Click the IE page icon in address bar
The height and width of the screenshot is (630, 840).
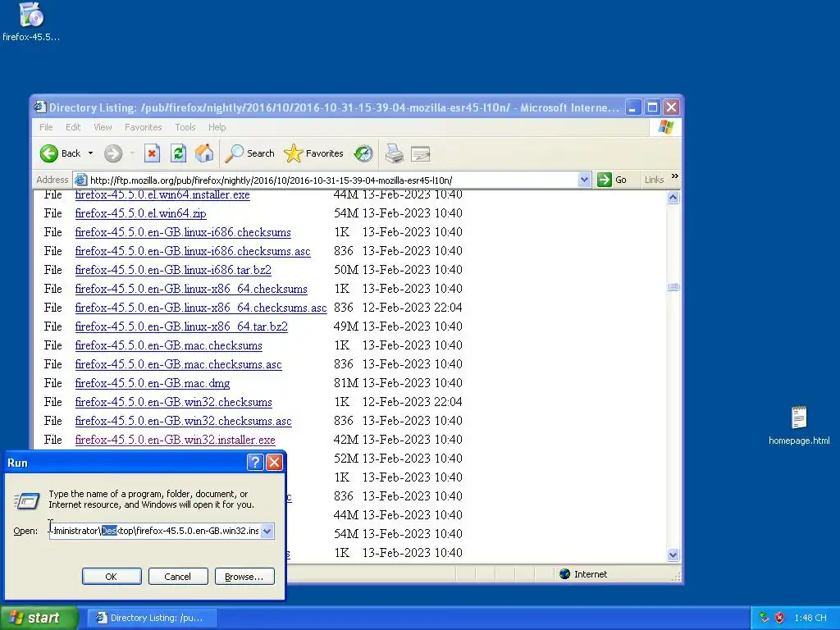pyautogui.click(x=80, y=180)
